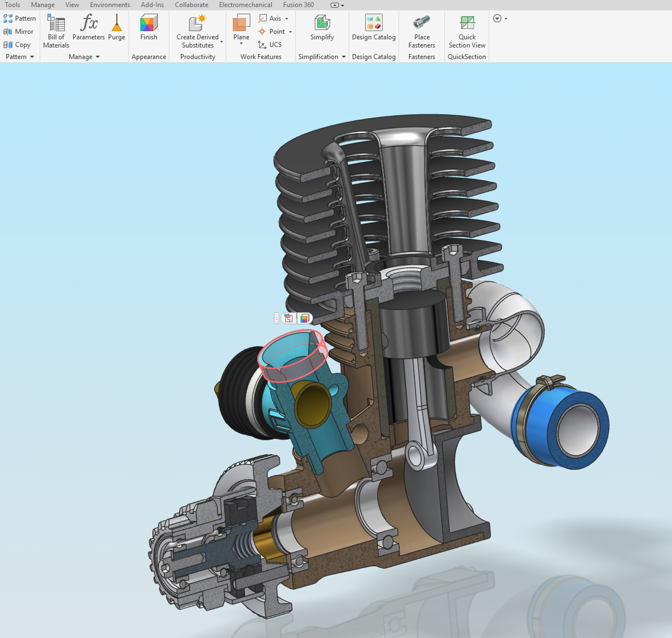Switch to the Environments tab
Viewport: 672px width, 638px height.
coord(110,5)
